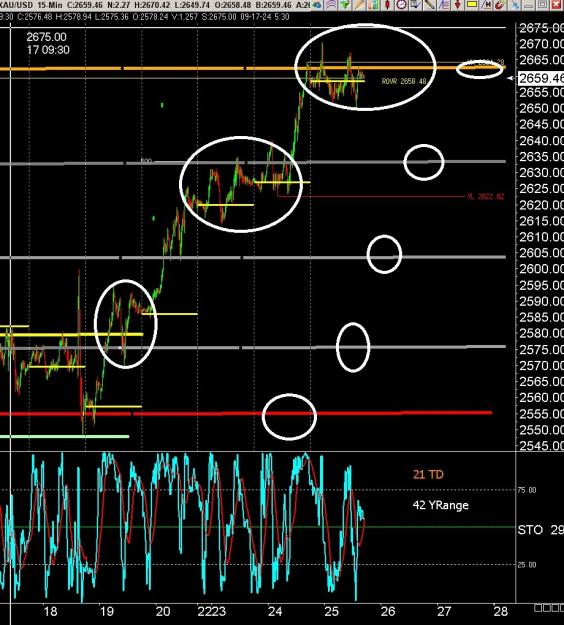This screenshot has width=564, height=625.
Task: Select the diagonal line drawing tool
Action: pos(430,5)
